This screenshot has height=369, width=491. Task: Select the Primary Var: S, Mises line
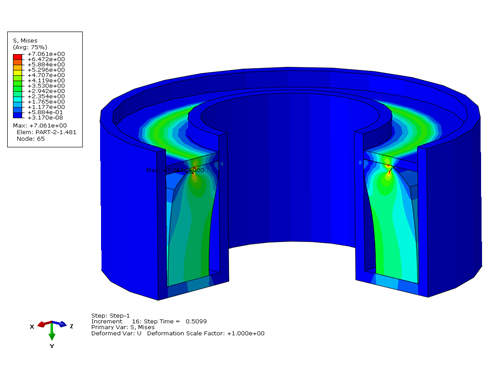(123, 327)
